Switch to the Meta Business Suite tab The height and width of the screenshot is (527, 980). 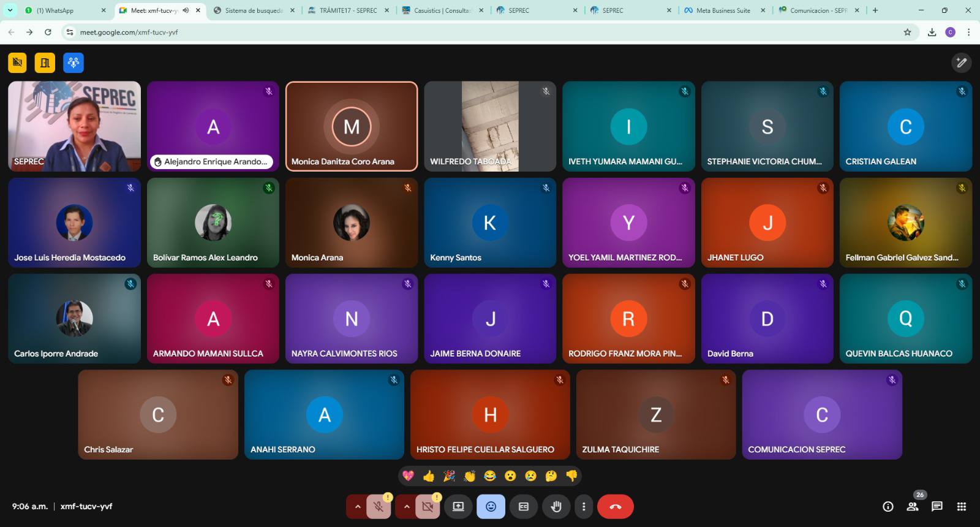coord(723,10)
